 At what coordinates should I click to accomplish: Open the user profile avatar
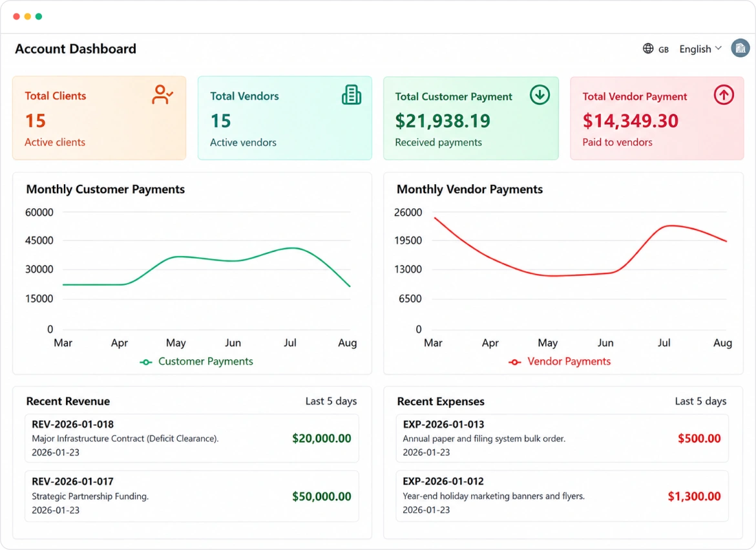740,48
